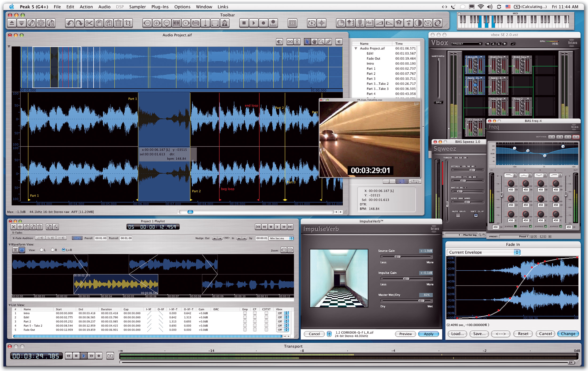This screenshot has height=371, width=588.
Task: Click the Hz pitch icon in Toolbar
Action: [x=369, y=23]
